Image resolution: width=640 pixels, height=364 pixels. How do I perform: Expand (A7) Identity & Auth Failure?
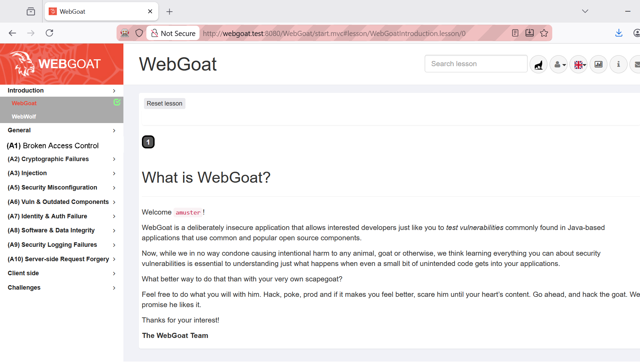click(x=61, y=216)
